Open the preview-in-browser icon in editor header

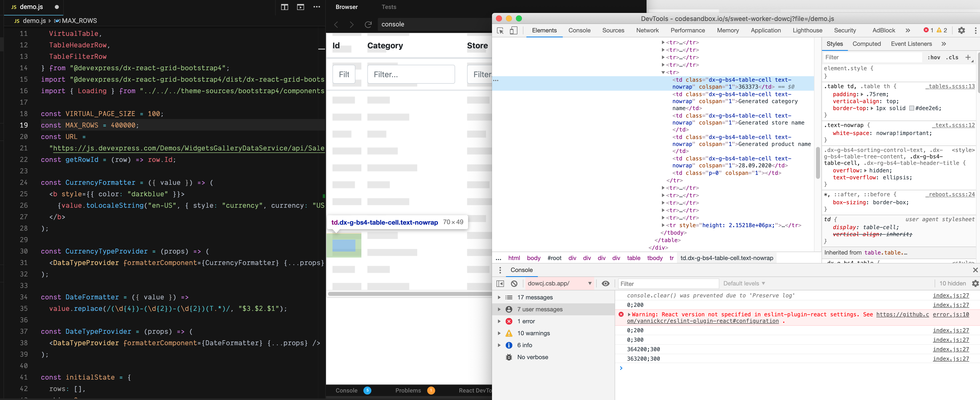click(301, 7)
